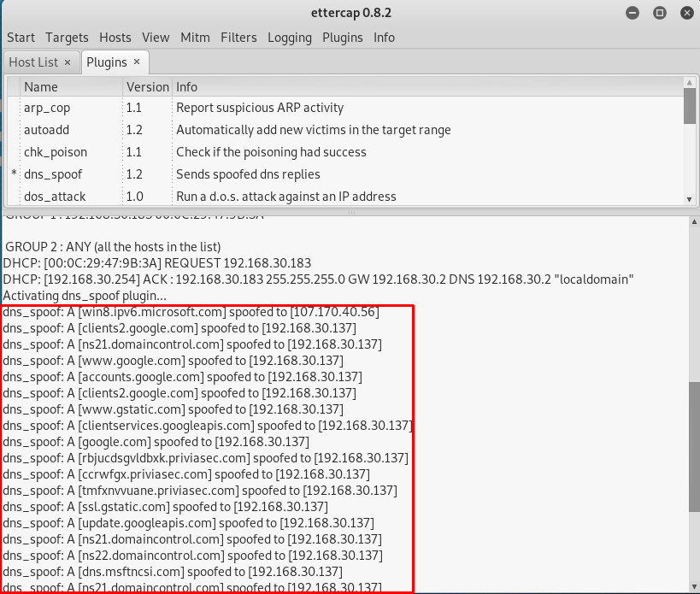The image size is (700, 594).
Task: Maximize the ettercap window
Action: [x=659, y=13]
